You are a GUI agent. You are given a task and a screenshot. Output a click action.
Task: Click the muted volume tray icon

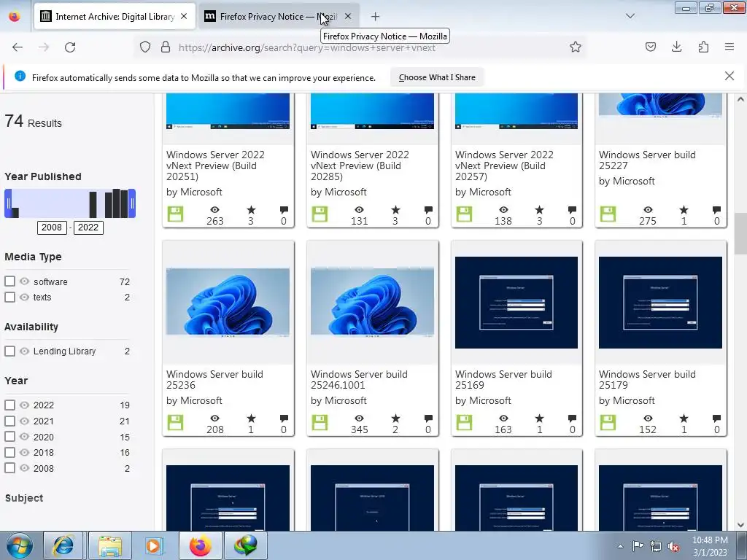point(673,546)
